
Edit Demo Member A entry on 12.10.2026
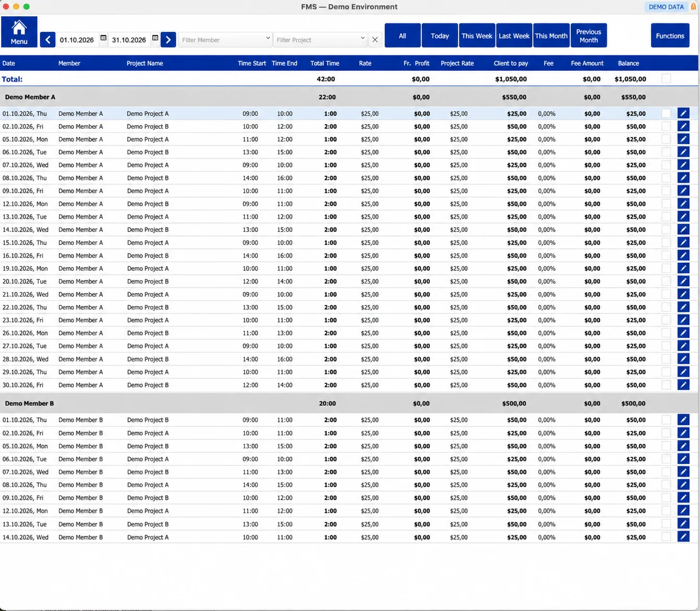pyautogui.click(x=683, y=203)
